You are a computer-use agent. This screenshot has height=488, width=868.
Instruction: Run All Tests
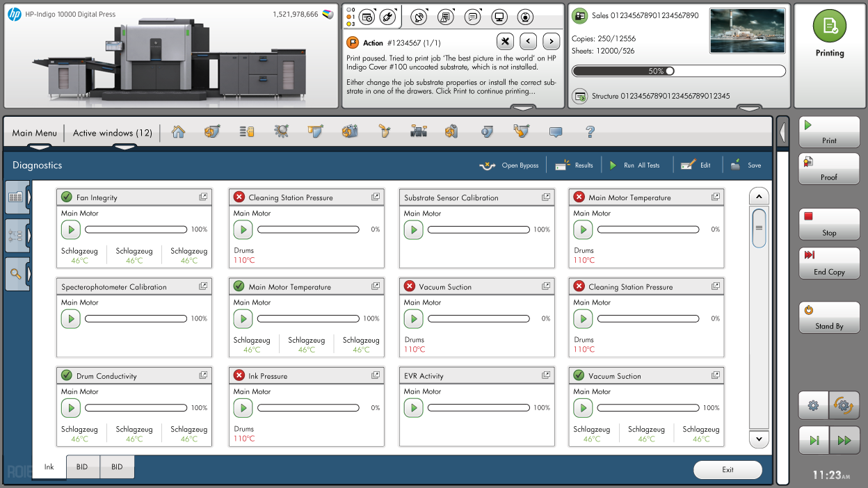634,165
